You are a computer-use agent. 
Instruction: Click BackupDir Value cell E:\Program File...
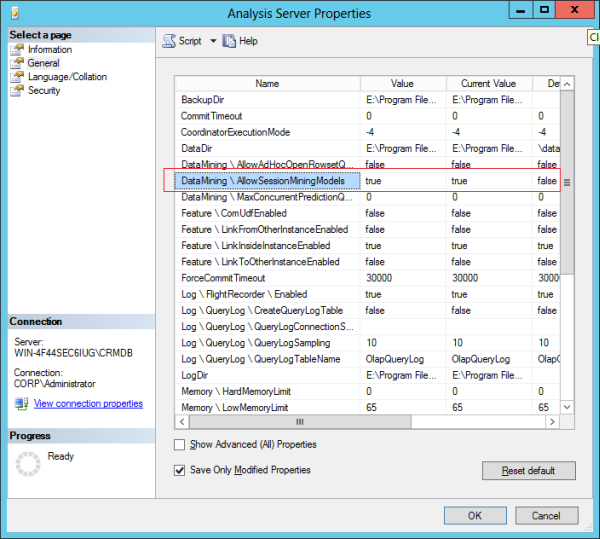(x=403, y=100)
